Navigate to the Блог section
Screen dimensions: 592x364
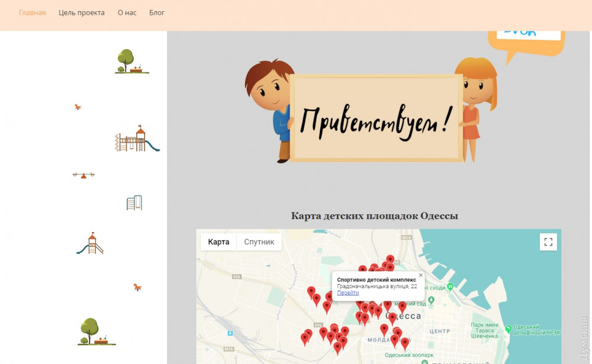coord(157,12)
